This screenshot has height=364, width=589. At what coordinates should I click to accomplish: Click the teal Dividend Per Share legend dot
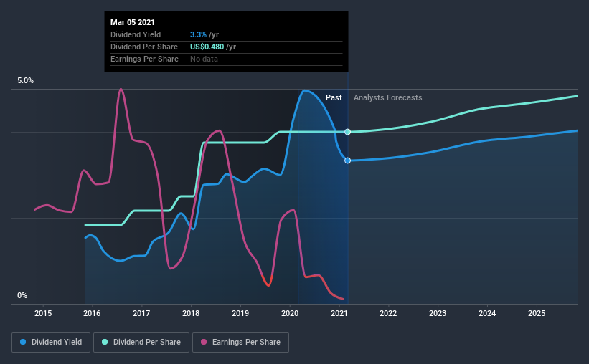pyautogui.click(x=105, y=343)
